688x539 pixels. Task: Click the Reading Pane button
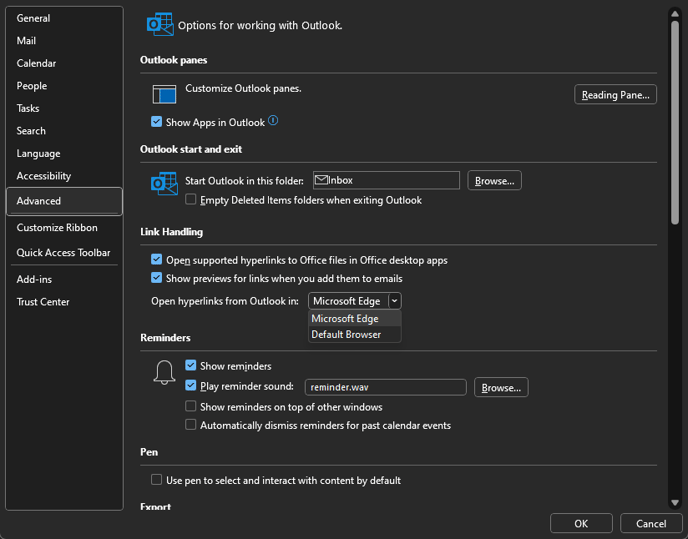pyautogui.click(x=615, y=94)
